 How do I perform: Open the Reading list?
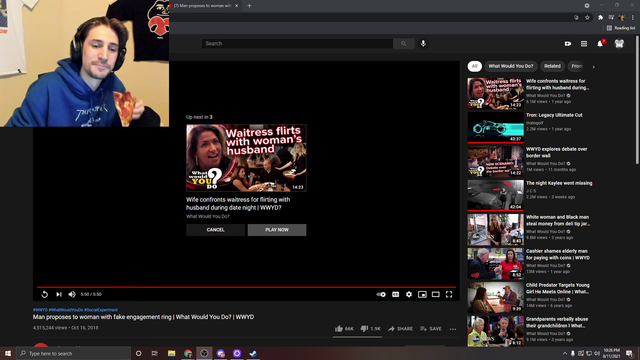pyautogui.click(x=621, y=28)
